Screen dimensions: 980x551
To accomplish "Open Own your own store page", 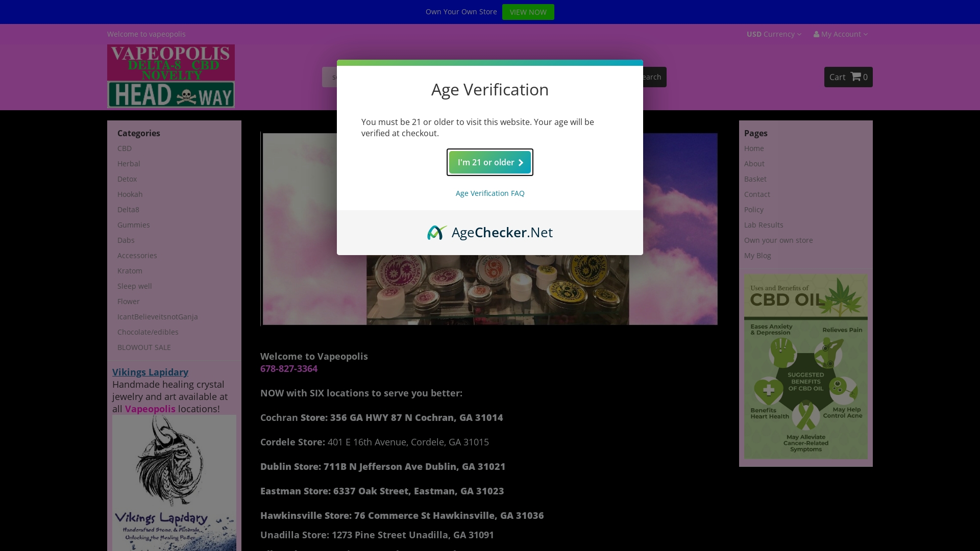I will pyautogui.click(x=778, y=240).
